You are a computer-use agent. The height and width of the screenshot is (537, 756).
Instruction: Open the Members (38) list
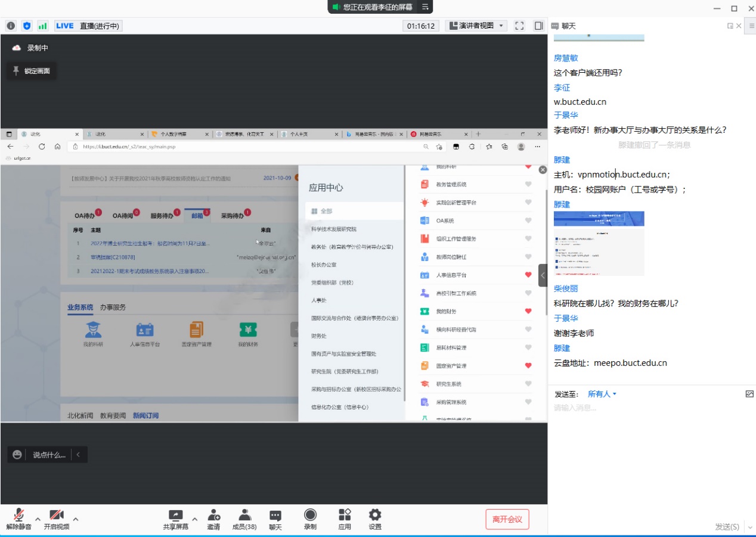coord(244,519)
